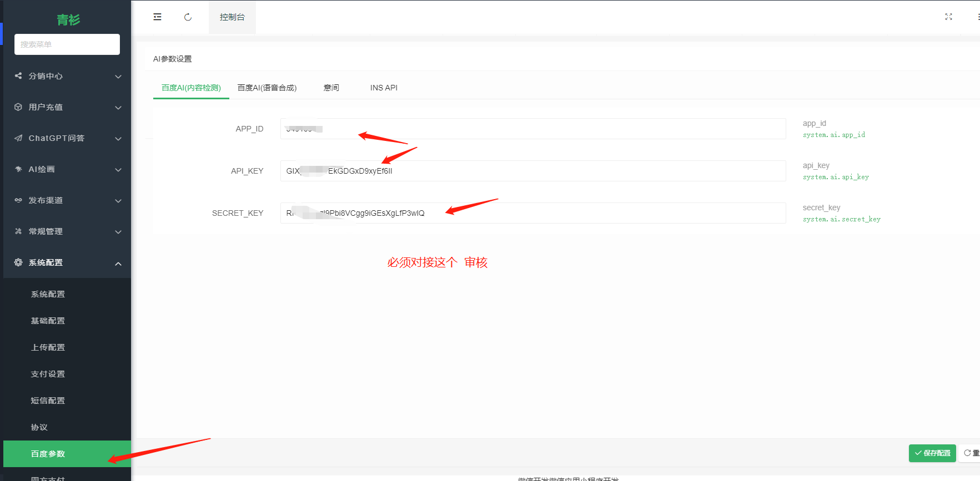The image size is (980, 481).
Task: Switch to the 意间 tab
Action: 331,88
